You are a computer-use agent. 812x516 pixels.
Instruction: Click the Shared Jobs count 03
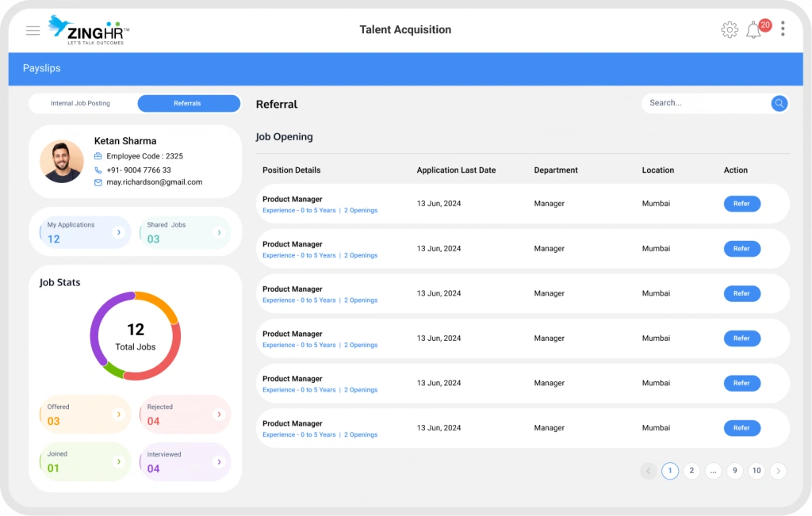[153, 239]
